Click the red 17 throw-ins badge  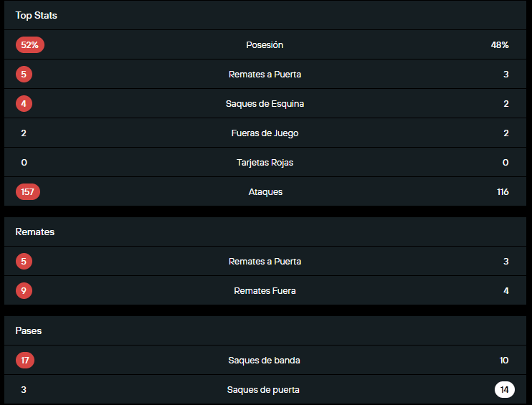25,361
